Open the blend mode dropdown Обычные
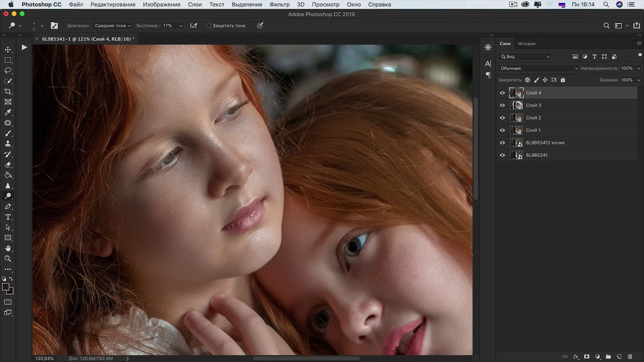644x362 pixels. (x=538, y=68)
